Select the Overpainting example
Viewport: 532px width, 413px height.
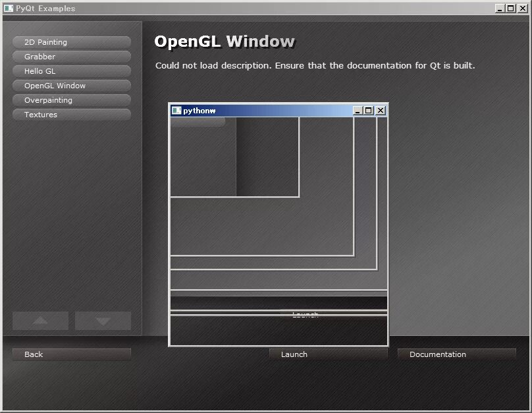click(72, 100)
